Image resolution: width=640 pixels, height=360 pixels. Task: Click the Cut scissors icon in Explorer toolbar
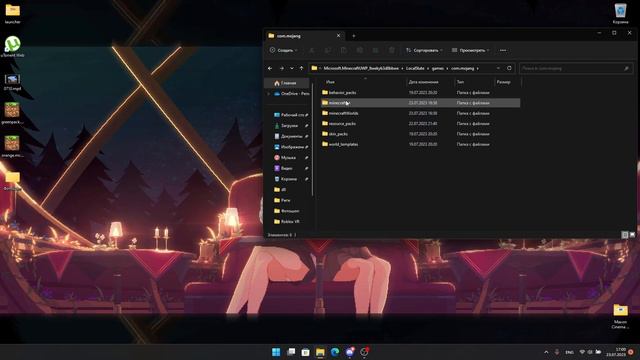(x=312, y=50)
